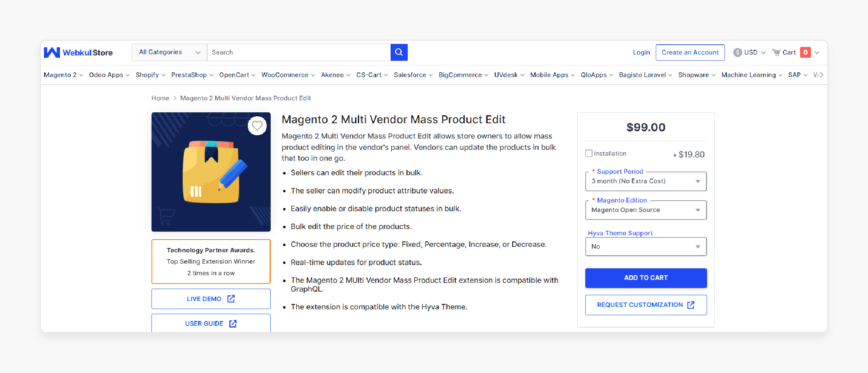
Task: Click the Technology Partner Awards box
Action: [211, 261]
